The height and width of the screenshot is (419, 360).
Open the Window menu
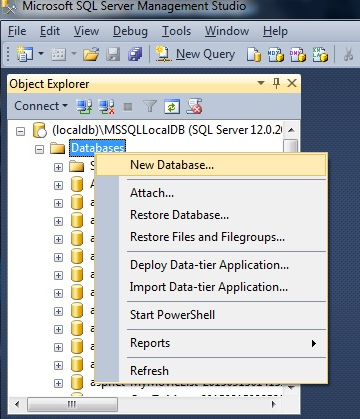(x=227, y=31)
